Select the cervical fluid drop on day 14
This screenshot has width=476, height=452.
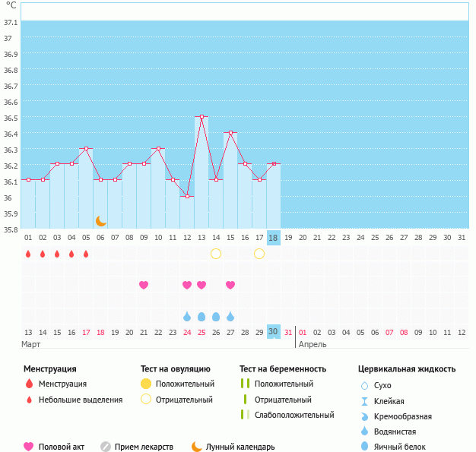click(x=216, y=316)
